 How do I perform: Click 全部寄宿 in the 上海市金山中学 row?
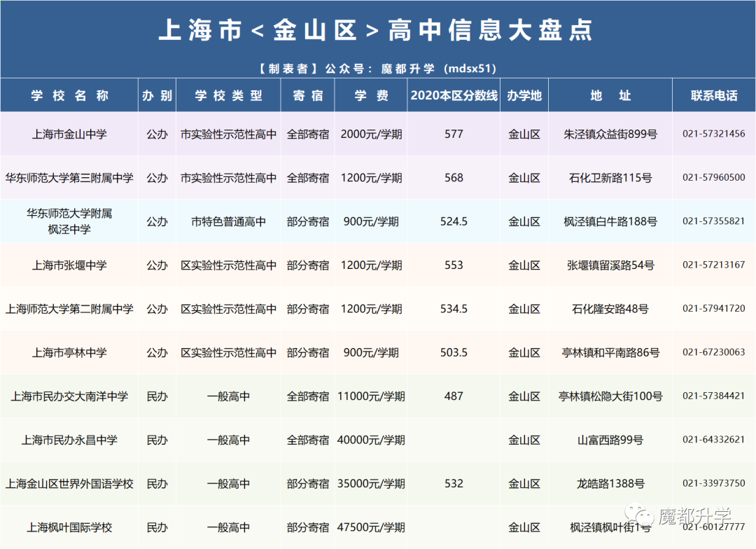(x=307, y=134)
